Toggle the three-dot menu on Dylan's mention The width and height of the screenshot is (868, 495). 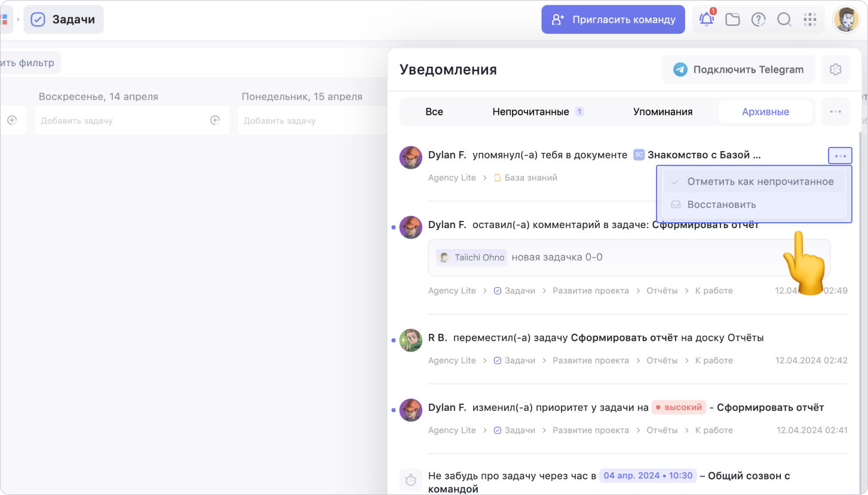click(840, 156)
